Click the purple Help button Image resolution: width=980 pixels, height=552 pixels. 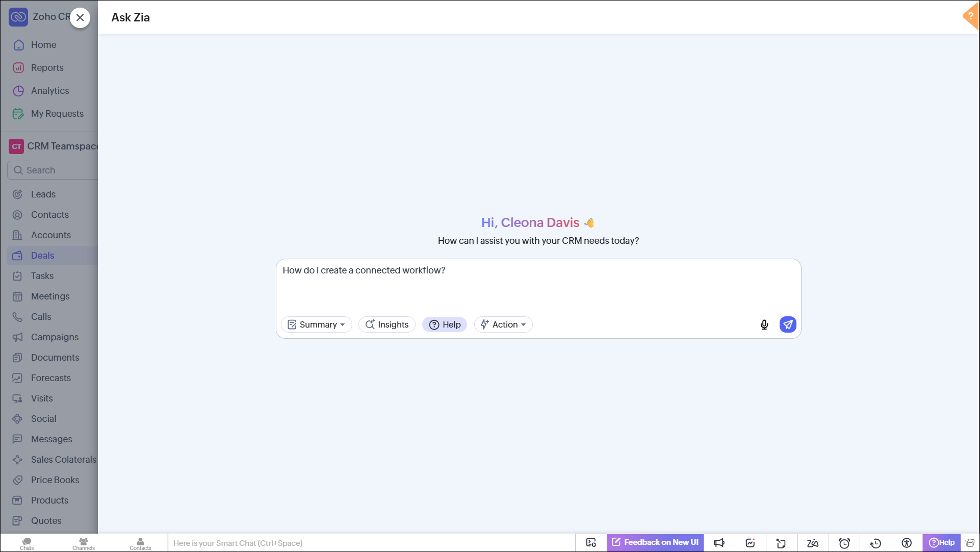tap(941, 542)
